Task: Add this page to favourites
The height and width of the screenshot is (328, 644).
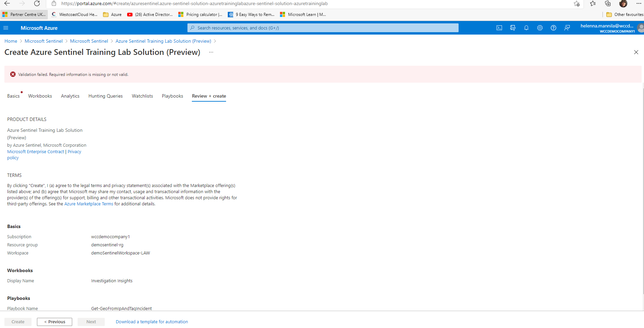Action: click(x=576, y=4)
